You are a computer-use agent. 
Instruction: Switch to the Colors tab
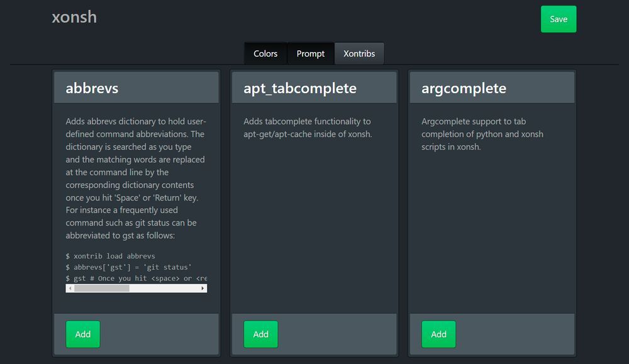click(x=265, y=53)
